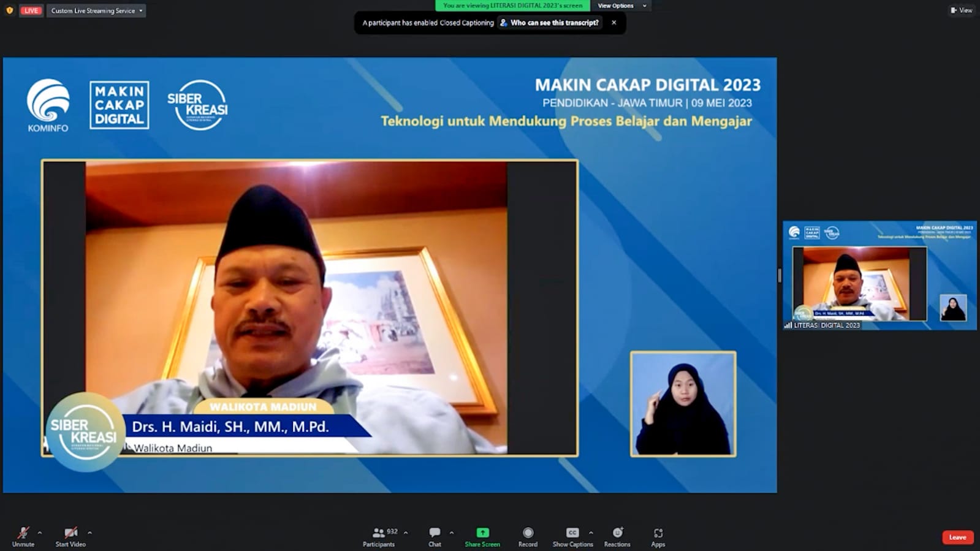Screen dimensions: 980x551
Task: Click the red Leave button
Action: coord(957,538)
